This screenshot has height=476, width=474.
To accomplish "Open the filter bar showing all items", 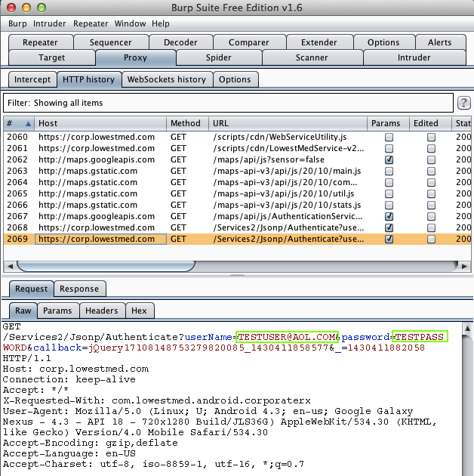I will (226, 103).
